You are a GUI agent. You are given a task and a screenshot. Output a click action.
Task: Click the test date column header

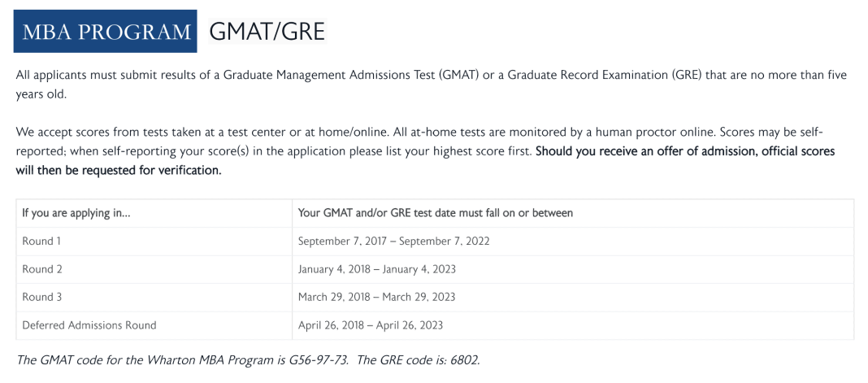pos(436,213)
